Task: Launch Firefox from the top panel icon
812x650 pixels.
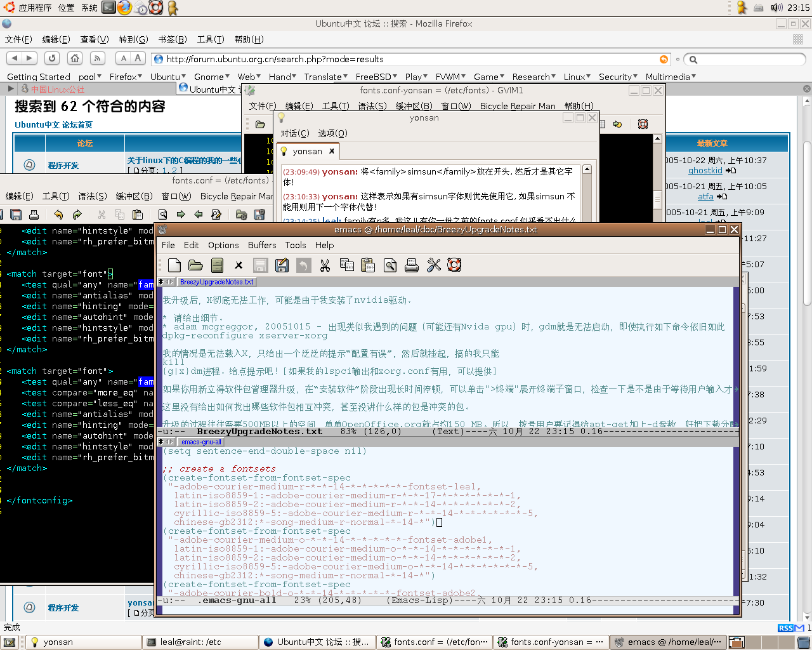Action: coord(125,8)
